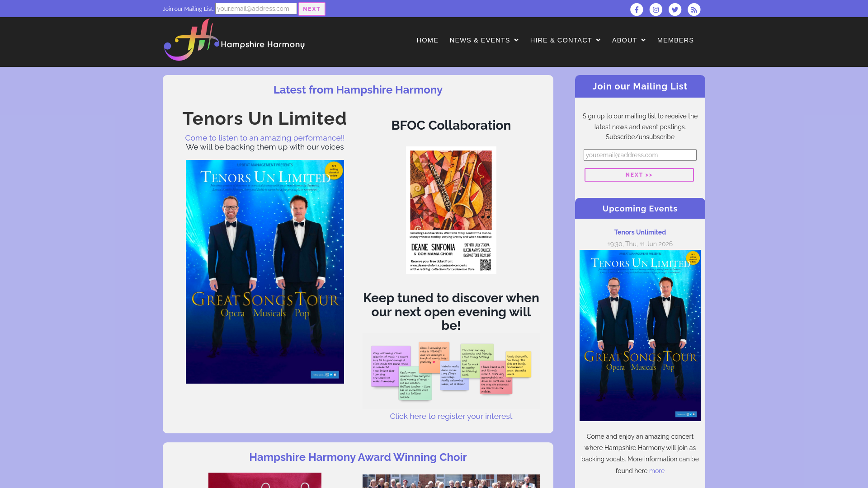Image resolution: width=868 pixels, height=488 pixels.
Task: Click 'We will be backing them up' text
Action: coord(264,147)
